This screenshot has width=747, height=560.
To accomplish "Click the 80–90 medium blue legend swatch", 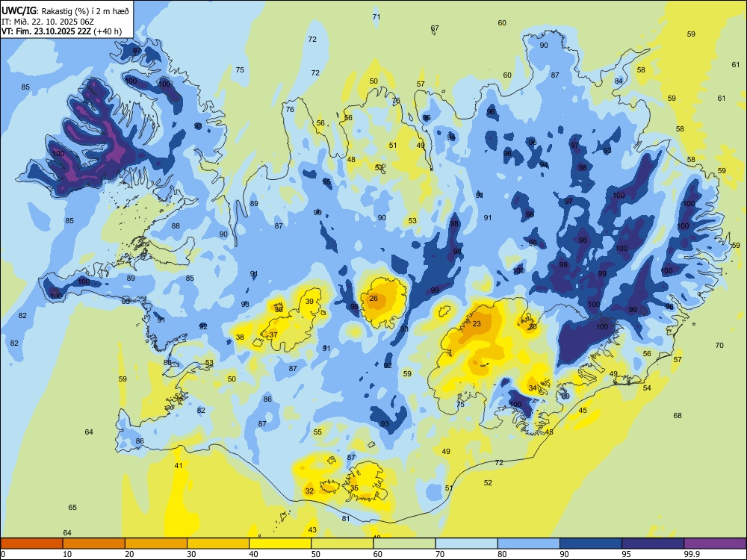I will (529, 544).
